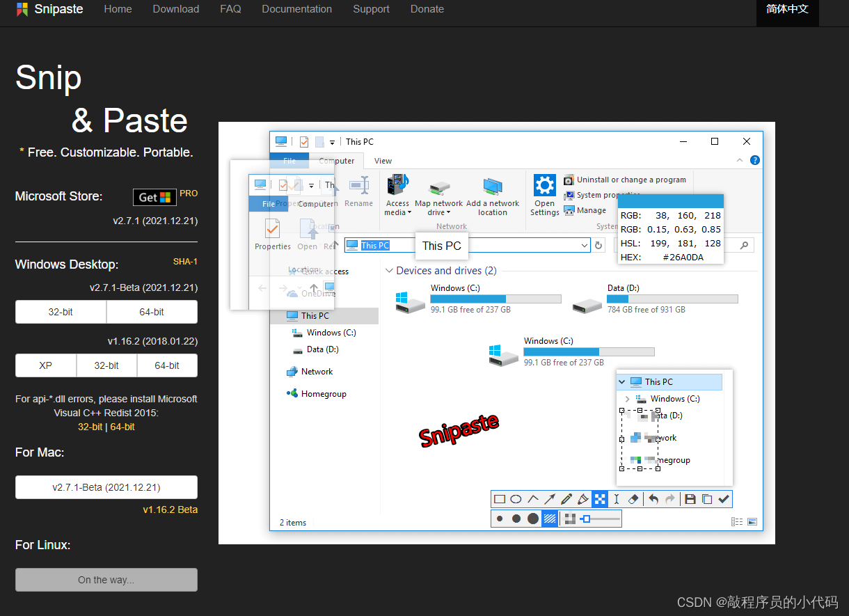Screen dimensions: 849x616
Task: Switch to the View ribbon tab
Action: [x=383, y=161]
